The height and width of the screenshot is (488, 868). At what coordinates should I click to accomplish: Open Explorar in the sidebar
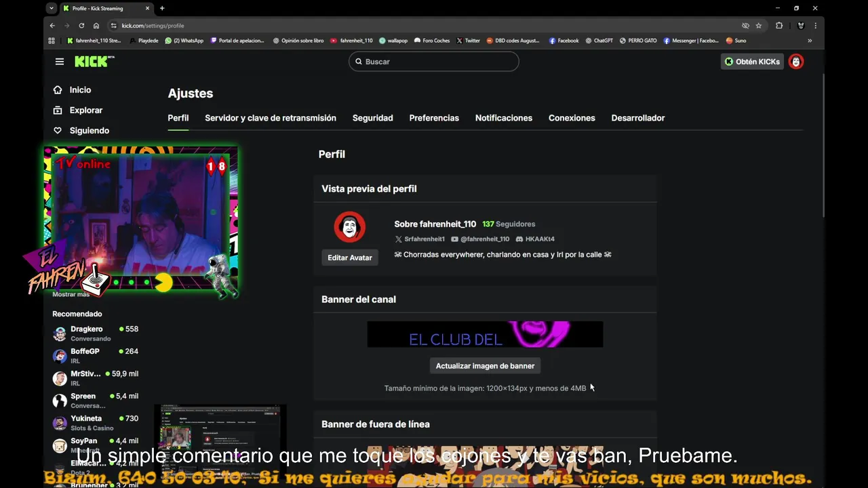(77, 110)
